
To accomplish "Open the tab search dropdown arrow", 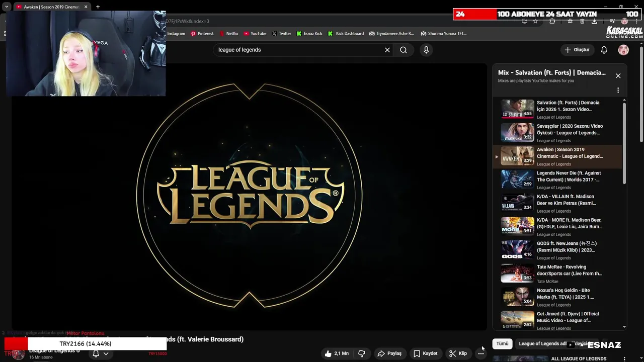I will (6, 7).
